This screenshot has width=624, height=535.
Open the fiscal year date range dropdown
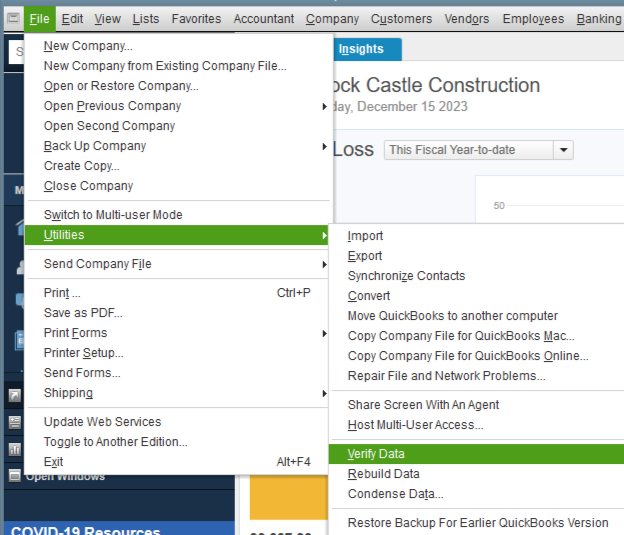(564, 150)
